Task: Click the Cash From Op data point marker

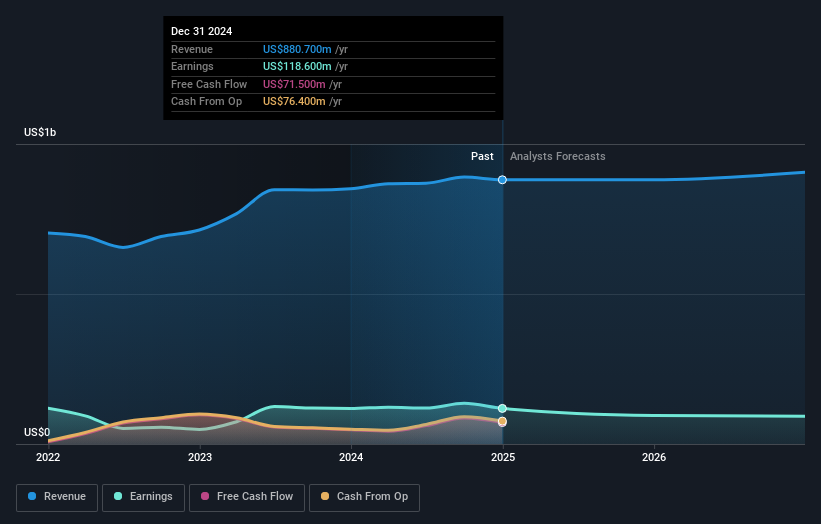Action: (502, 421)
